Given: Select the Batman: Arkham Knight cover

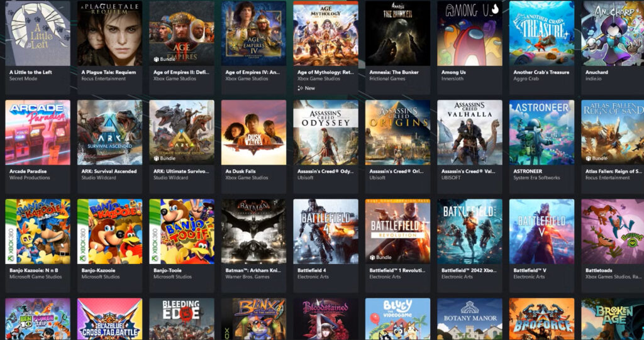Looking at the screenshot, I should coord(254,231).
